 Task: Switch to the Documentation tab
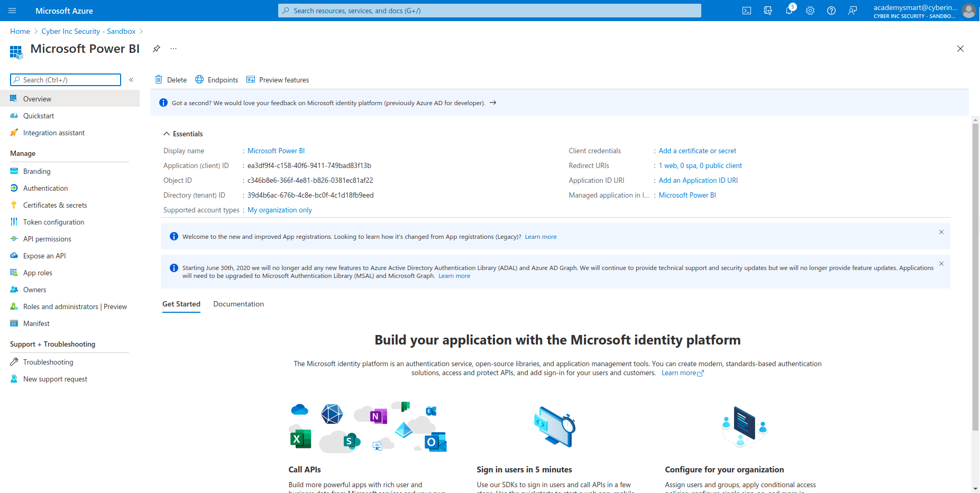click(x=239, y=304)
